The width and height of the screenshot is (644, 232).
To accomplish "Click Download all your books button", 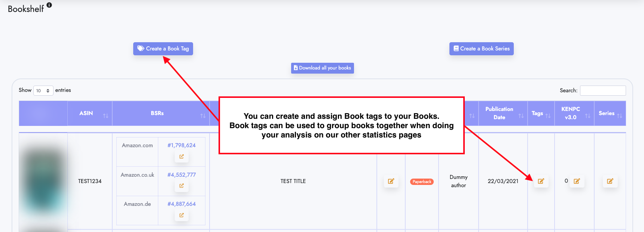I will coord(323,68).
